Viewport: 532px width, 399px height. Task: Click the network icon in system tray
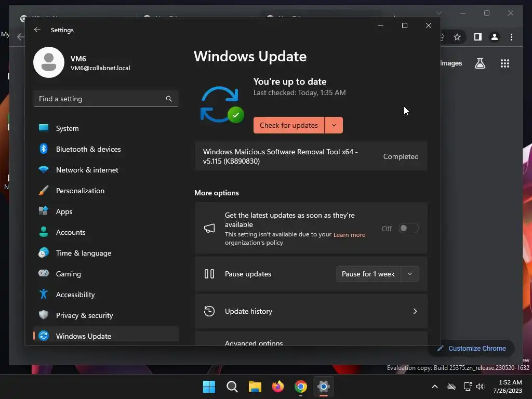click(x=468, y=387)
